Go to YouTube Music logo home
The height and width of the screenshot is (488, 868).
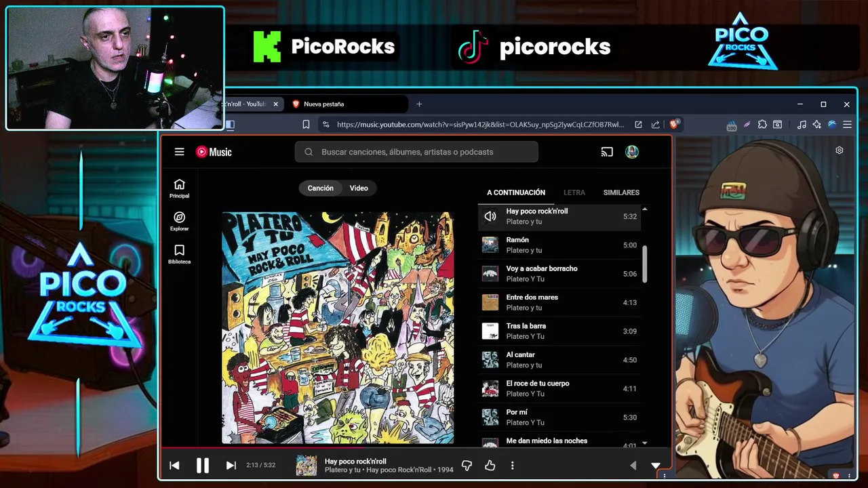click(x=214, y=152)
